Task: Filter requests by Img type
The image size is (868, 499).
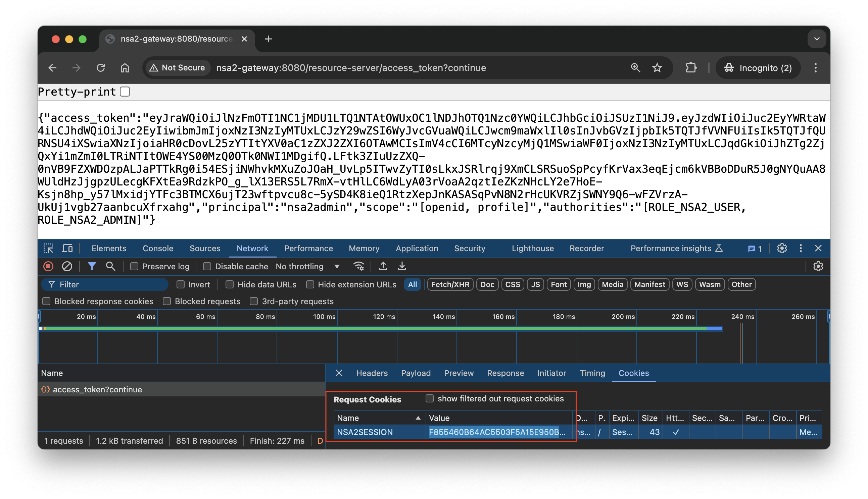Action: (584, 285)
